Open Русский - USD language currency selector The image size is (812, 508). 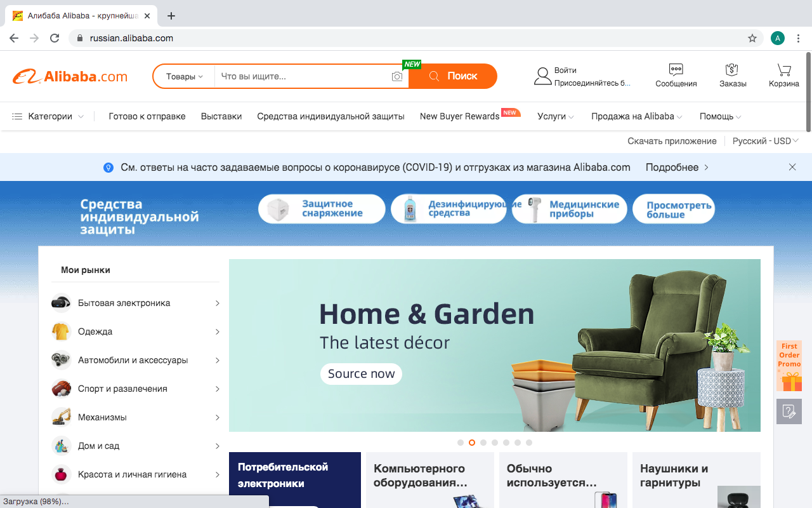pos(766,141)
